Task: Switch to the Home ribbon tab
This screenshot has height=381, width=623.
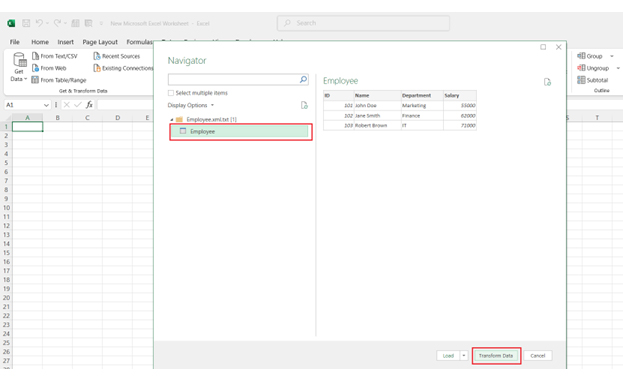Action: [40, 42]
